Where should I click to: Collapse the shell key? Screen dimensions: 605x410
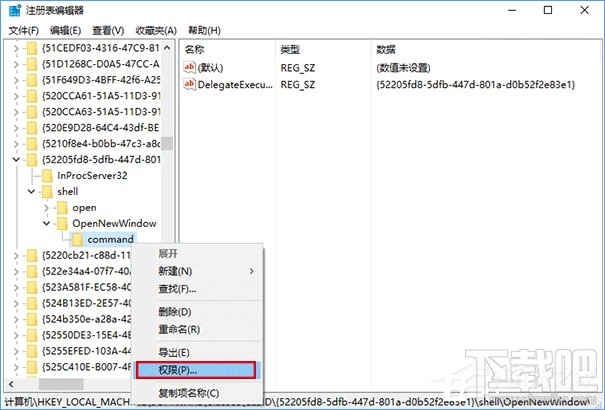(x=32, y=191)
